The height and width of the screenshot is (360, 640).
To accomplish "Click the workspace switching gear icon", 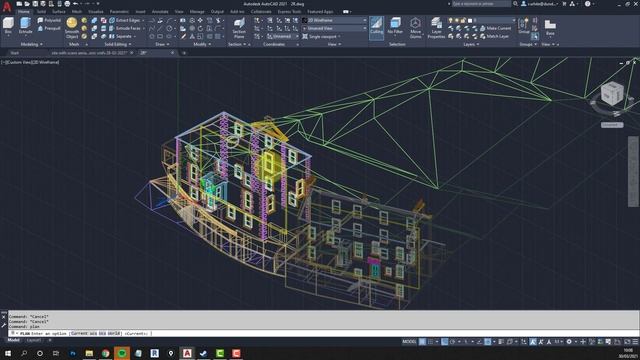I will coord(569,342).
